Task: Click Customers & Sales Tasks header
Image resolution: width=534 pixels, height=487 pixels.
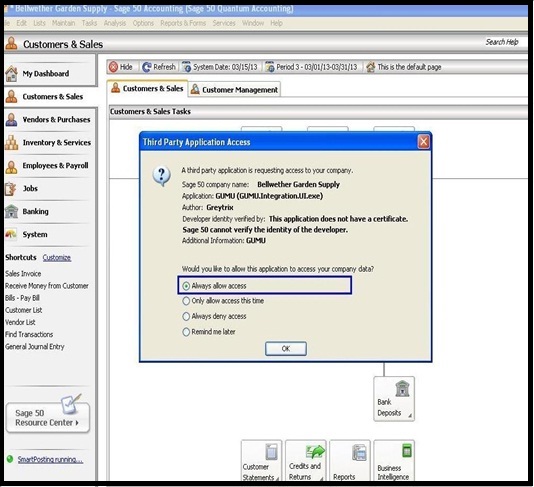Action: pos(150,111)
